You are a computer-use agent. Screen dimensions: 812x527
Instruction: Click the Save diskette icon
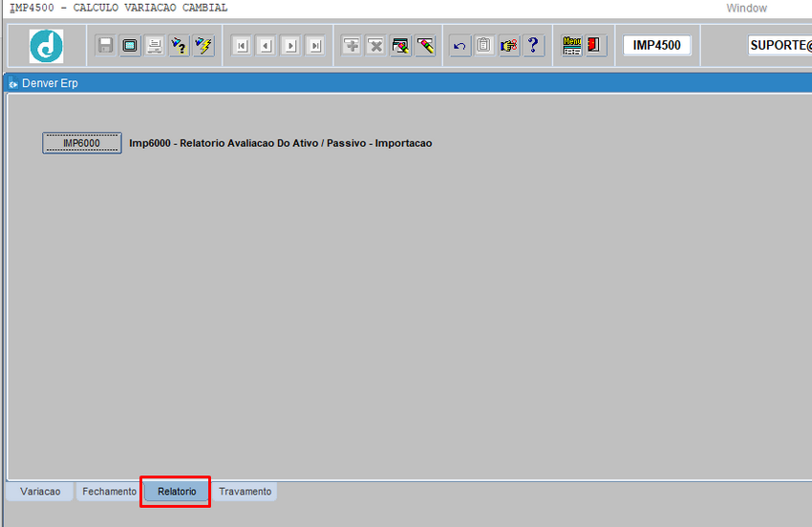(105, 46)
